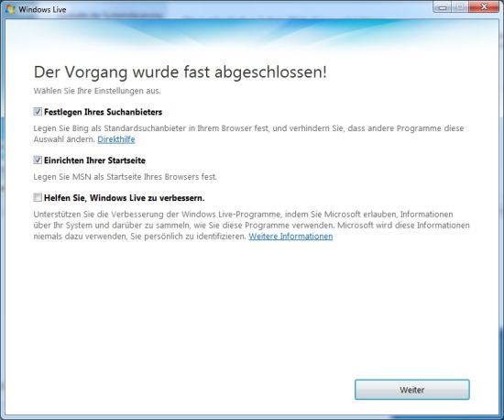Click the disabled maximize button
This screenshot has width=504, height=420.
pyautogui.click(x=460, y=7)
